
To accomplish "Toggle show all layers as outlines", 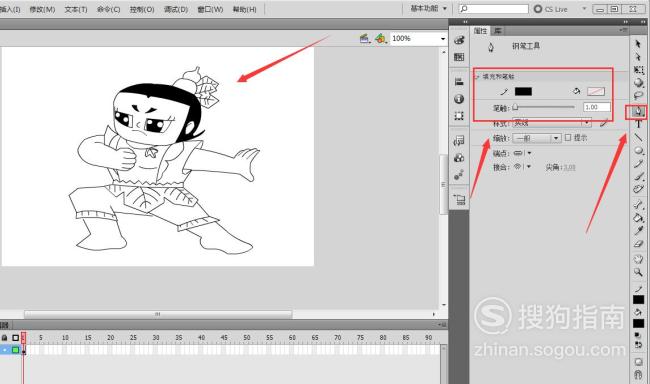I will click(15, 338).
